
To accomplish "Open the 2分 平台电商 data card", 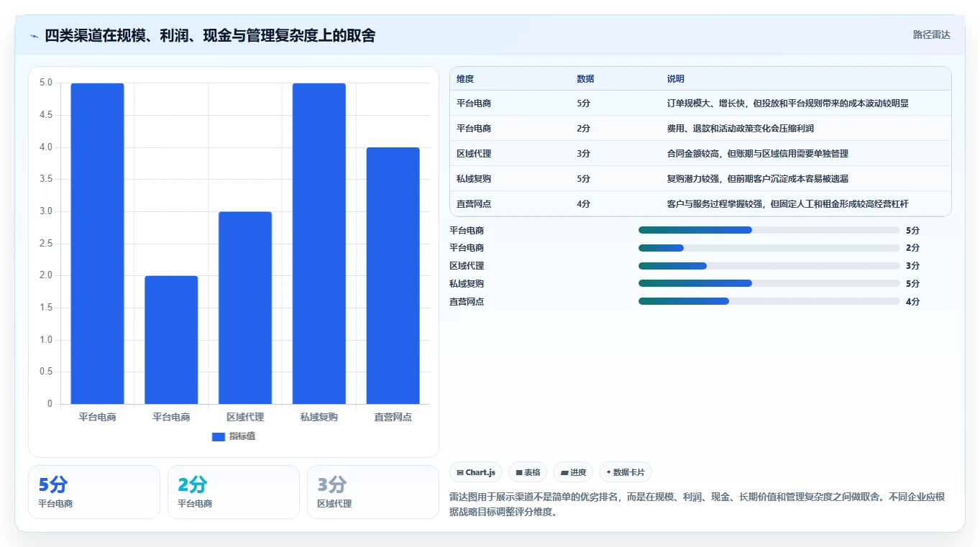I will pos(234,492).
